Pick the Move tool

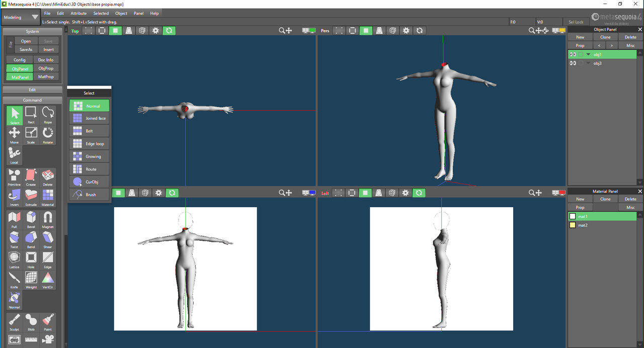tap(15, 135)
